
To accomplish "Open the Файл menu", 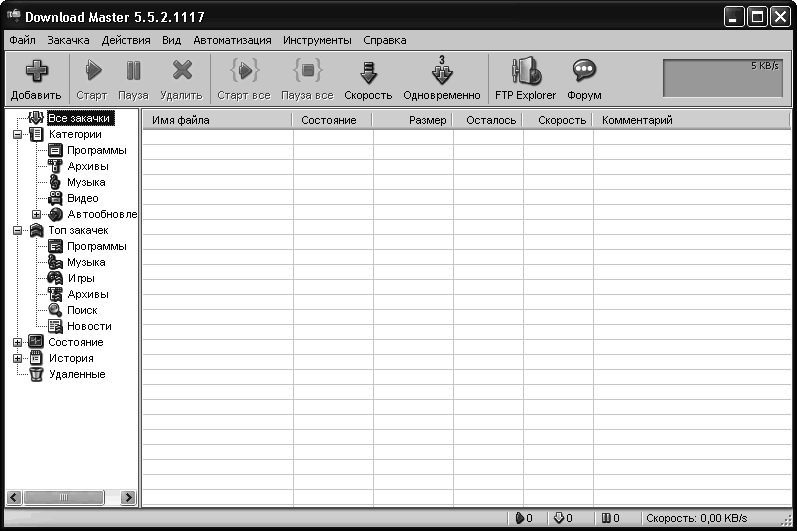I will tap(23, 41).
